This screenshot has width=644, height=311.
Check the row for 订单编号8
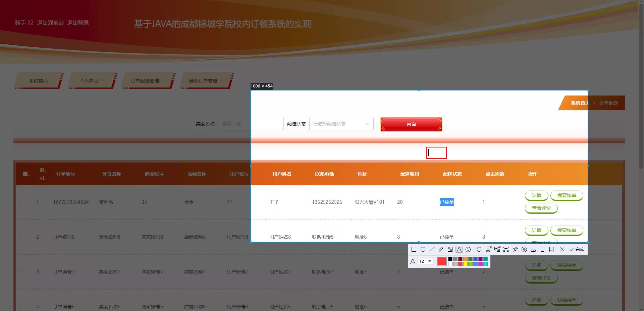pyautogui.click(x=22, y=237)
